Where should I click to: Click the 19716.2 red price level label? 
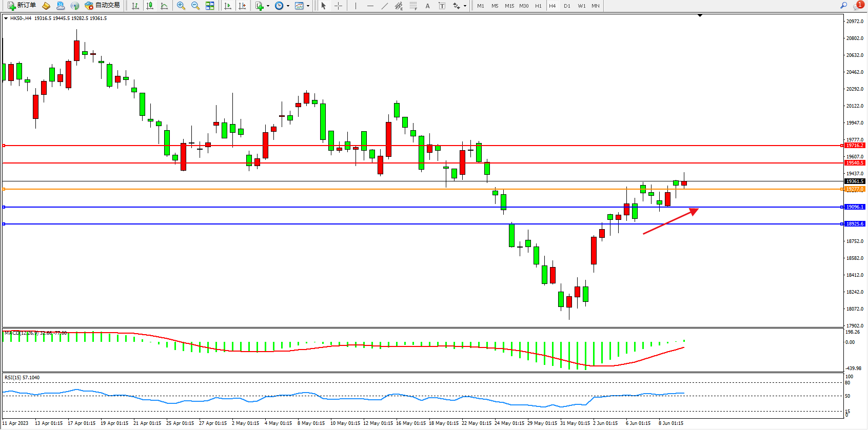point(855,146)
